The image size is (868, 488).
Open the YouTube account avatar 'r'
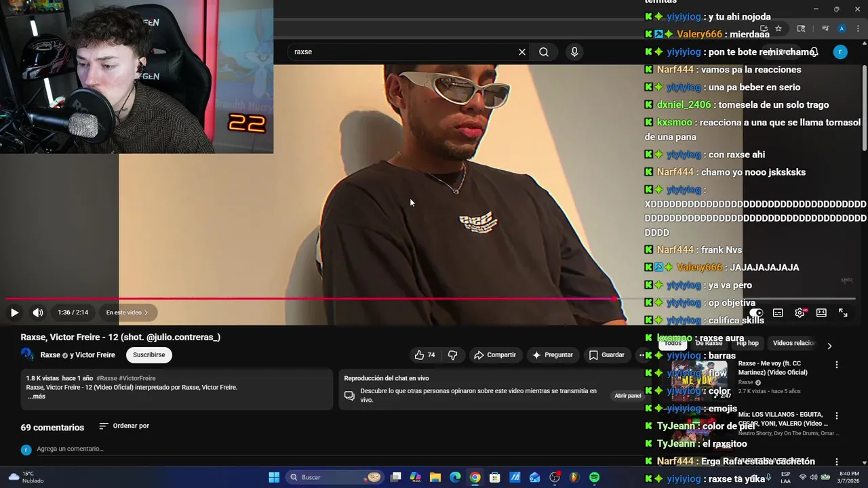840,52
